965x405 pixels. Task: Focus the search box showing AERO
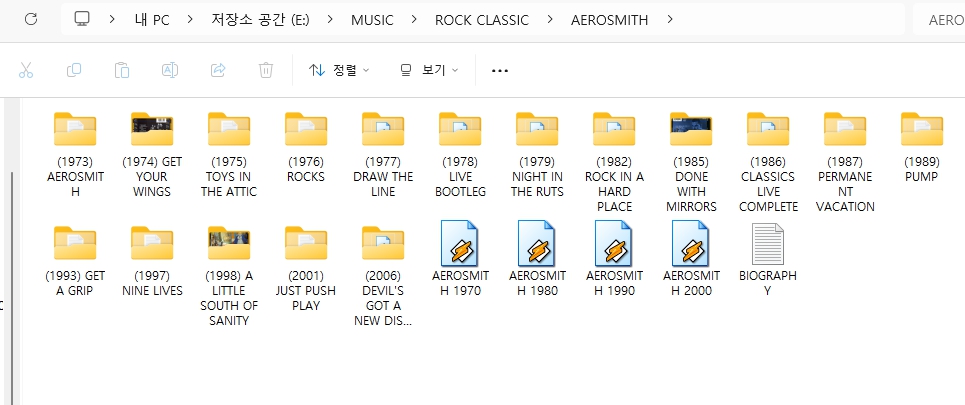pyautogui.click(x=939, y=20)
